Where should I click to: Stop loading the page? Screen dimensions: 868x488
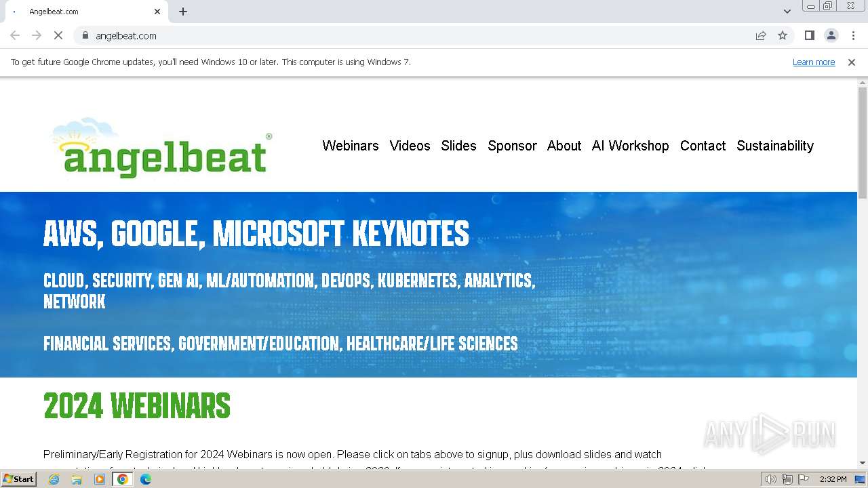58,35
